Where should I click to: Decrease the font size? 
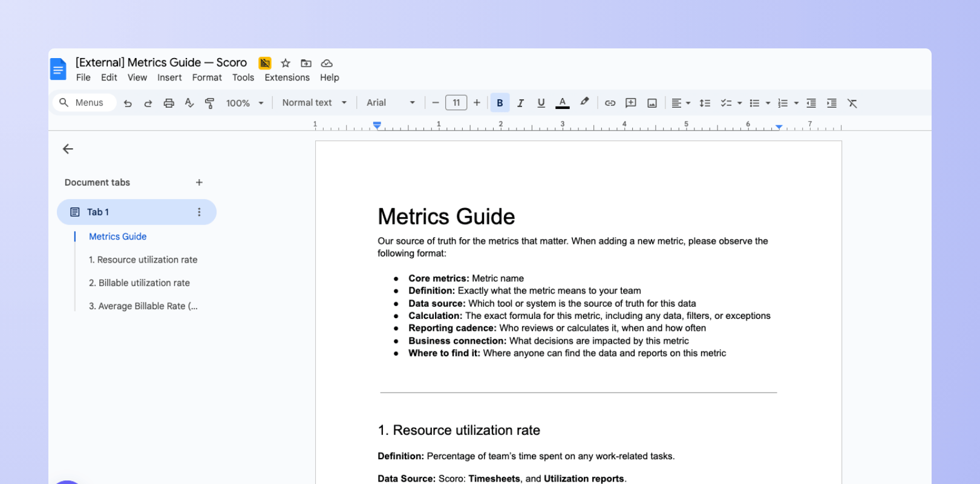(435, 103)
